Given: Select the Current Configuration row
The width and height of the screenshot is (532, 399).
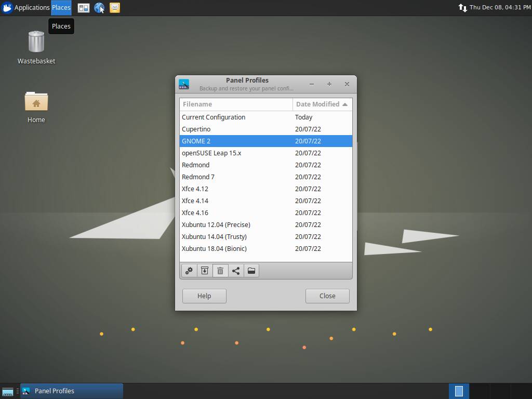Looking at the screenshot, I should coord(265,117).
